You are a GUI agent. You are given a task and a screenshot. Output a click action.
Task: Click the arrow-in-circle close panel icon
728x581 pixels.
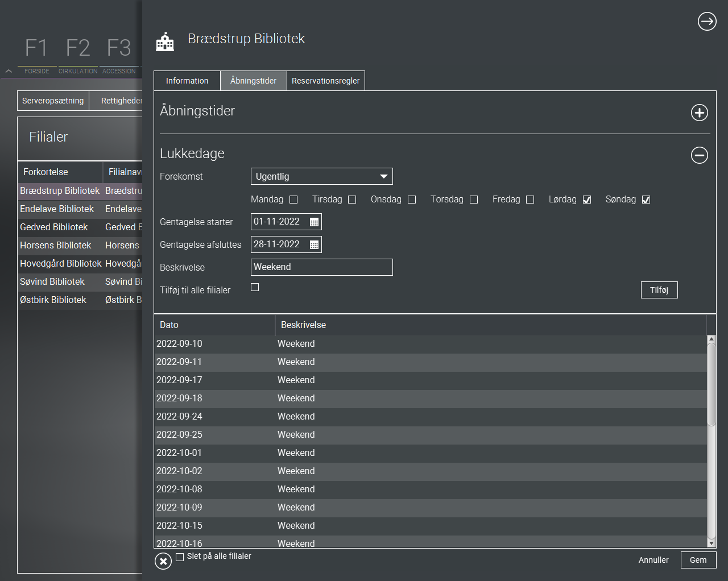click(x=707, y=22)
